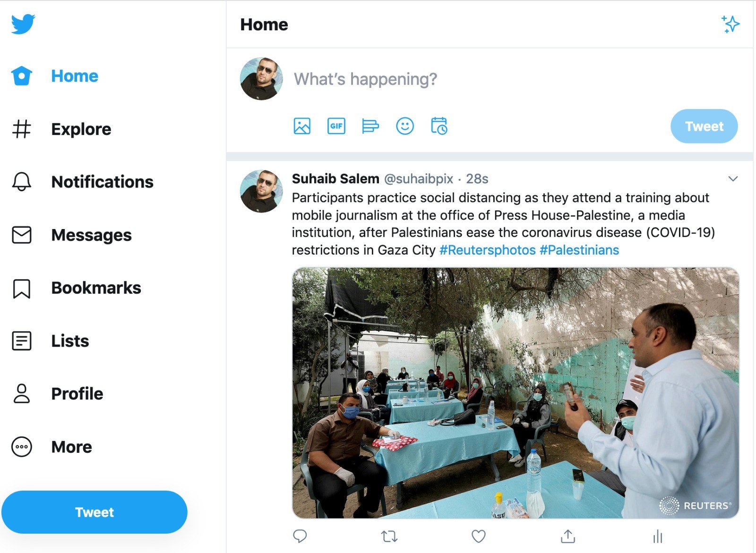View tweet analytics bar icon

[657, 536]
